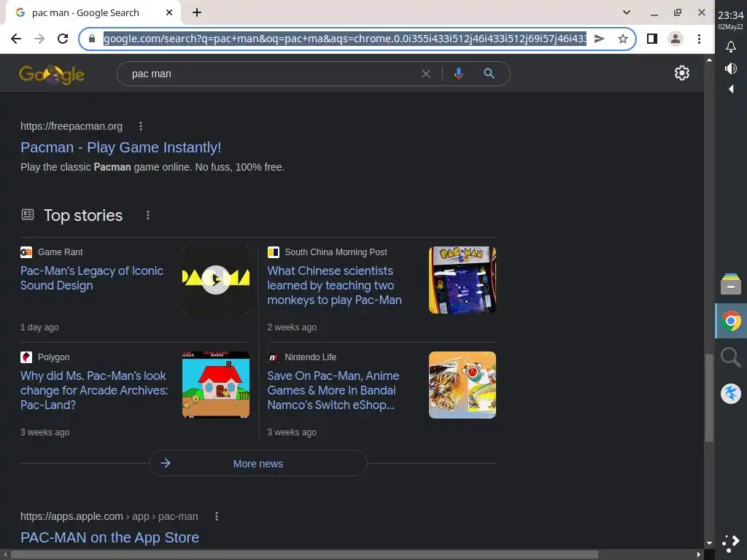Viewport: 747px width, 560px height.
Task: Open PAC-MAN on the App Store link
Action: (109, 537)
